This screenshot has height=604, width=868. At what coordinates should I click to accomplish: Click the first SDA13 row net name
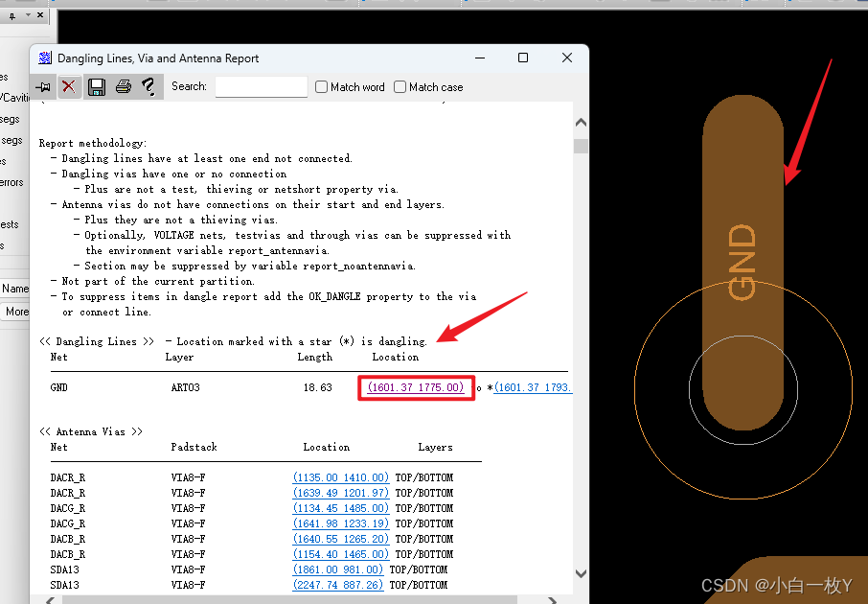pyautogui.click(x=64, y=569)
